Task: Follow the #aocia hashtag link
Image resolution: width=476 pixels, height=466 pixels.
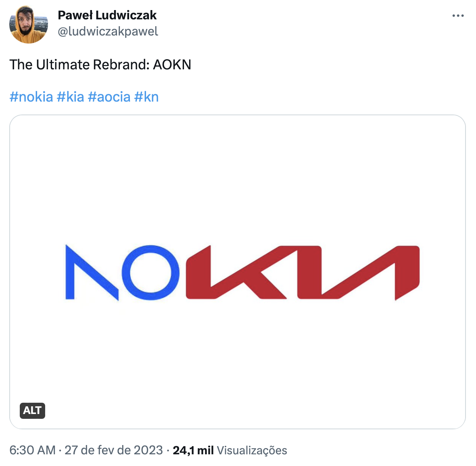Action: coord(109,97)
